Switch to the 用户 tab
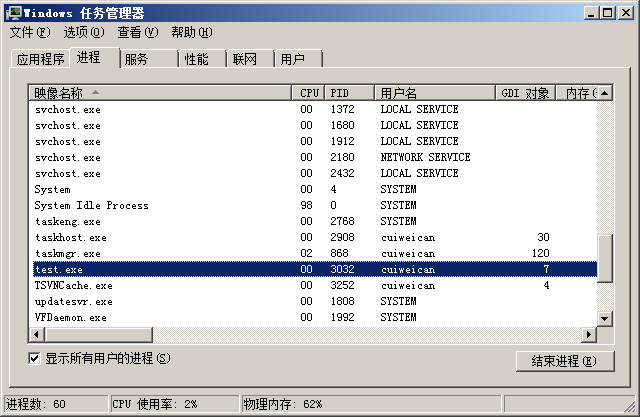The width and height of the screenshot is (640, 417). coord(298,59)
